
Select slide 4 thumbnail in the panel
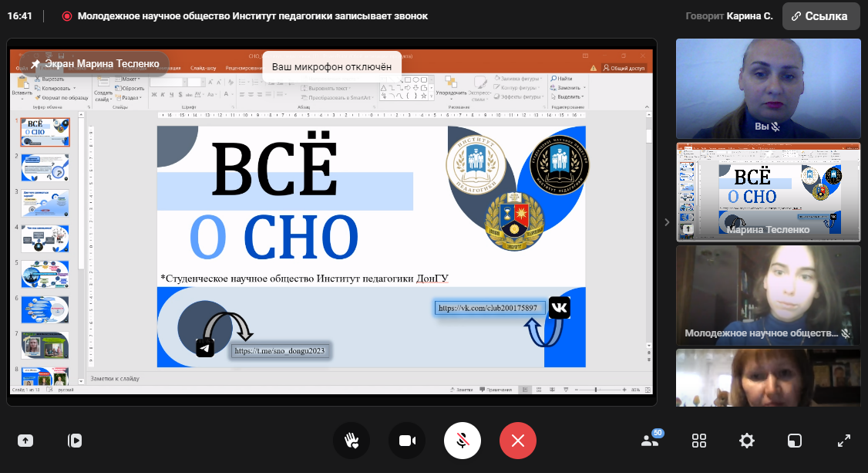point(45,238)
